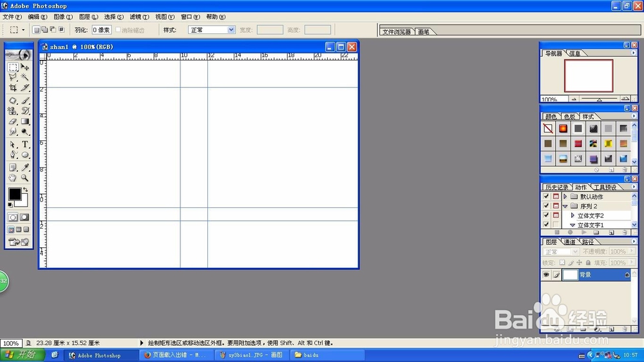Image resolution: width=644 pixels, height=362 pixels.
Task: Switch to the 通道 channels tab
Action: pos(569,242)
